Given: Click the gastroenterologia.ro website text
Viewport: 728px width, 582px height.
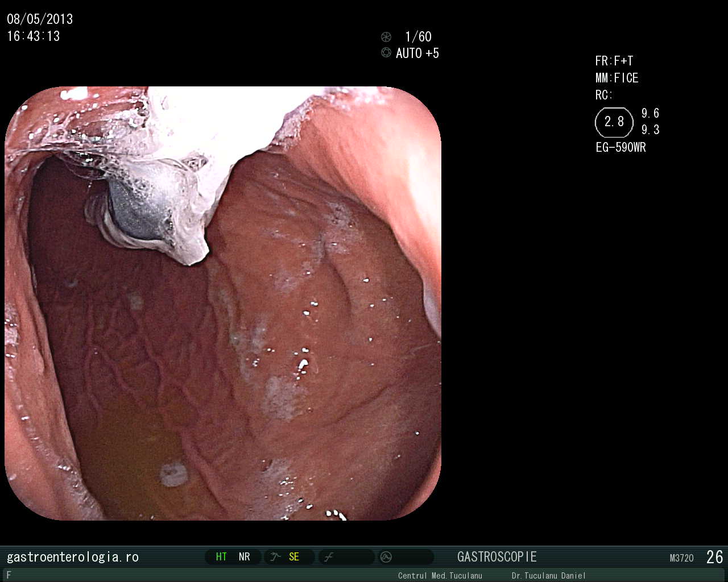Looking at the screenshot, I should coord(73,557).
